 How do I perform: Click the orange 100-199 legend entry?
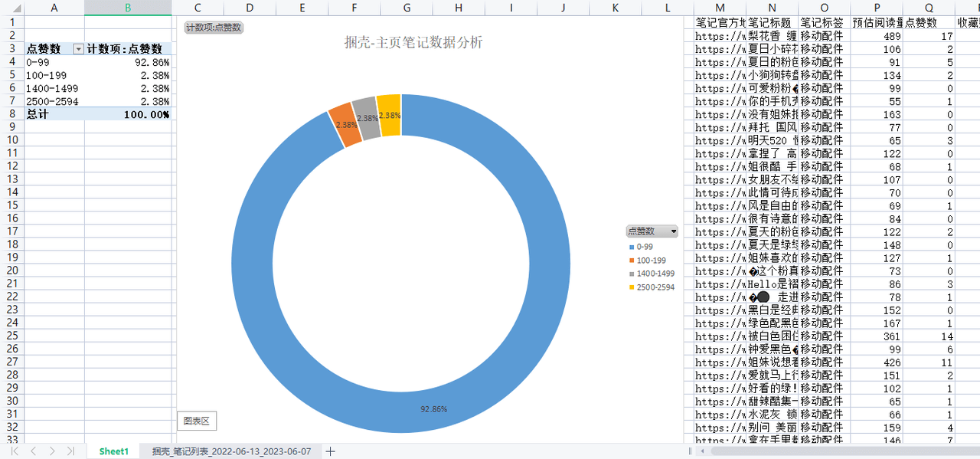tap(648, 261)
